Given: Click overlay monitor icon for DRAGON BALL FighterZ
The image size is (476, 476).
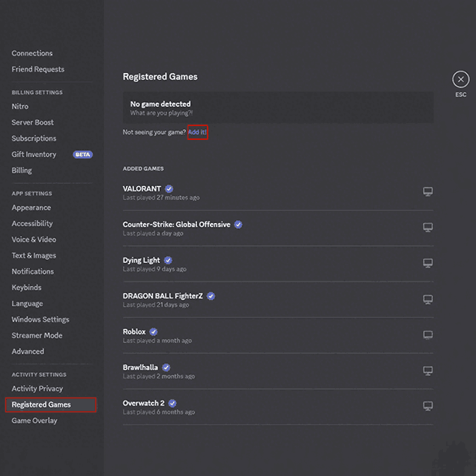Looking at the screenshot, I should [428, 299].
